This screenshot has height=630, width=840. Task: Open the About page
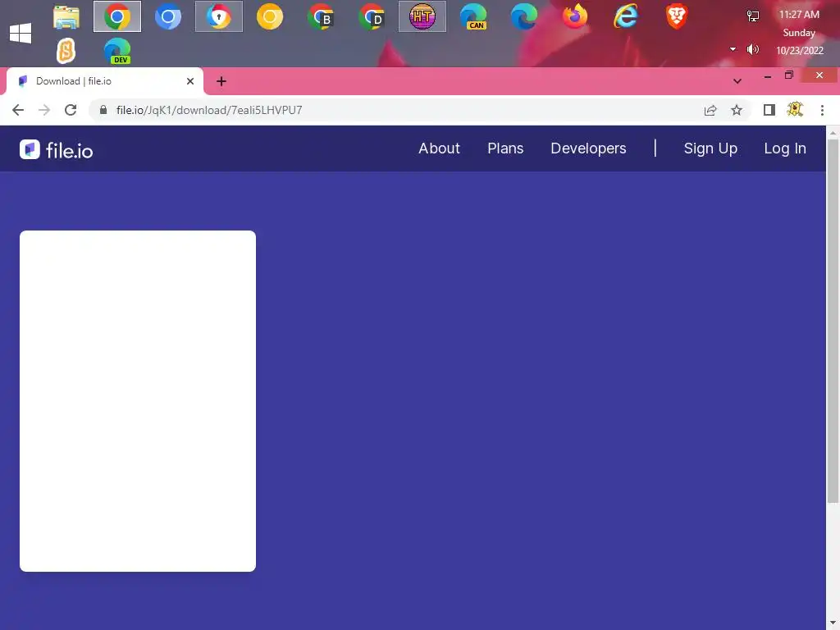pos(440,148)
